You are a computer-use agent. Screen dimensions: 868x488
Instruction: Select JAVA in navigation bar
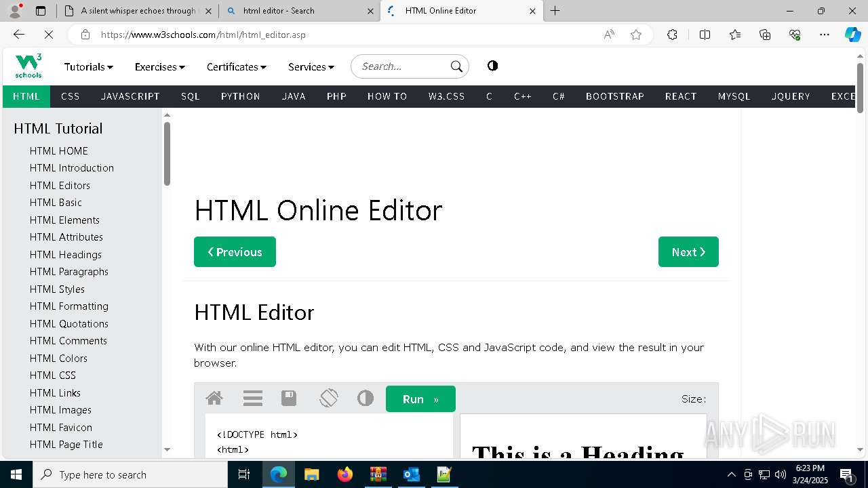pos(294,96)
